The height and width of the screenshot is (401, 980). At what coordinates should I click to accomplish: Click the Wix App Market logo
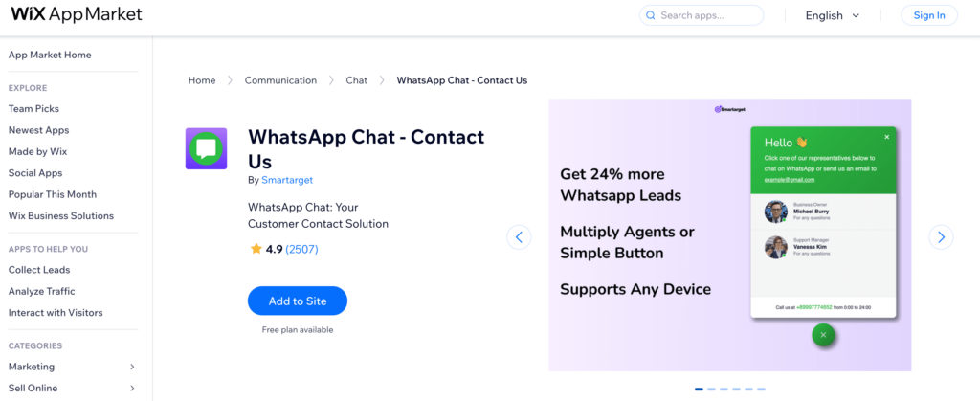(77, 14)
